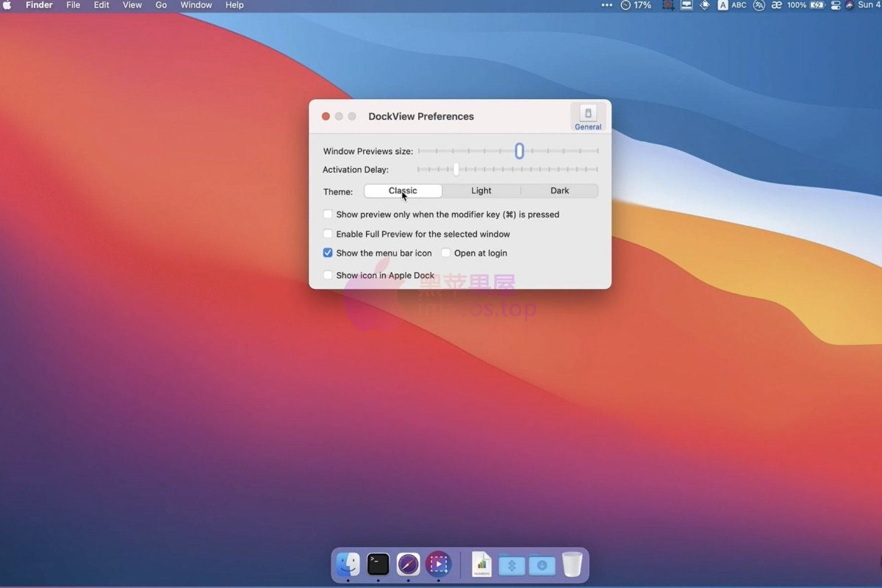882x588 pixels.
Task: Open the Help menu
Action: click(234, 5)
